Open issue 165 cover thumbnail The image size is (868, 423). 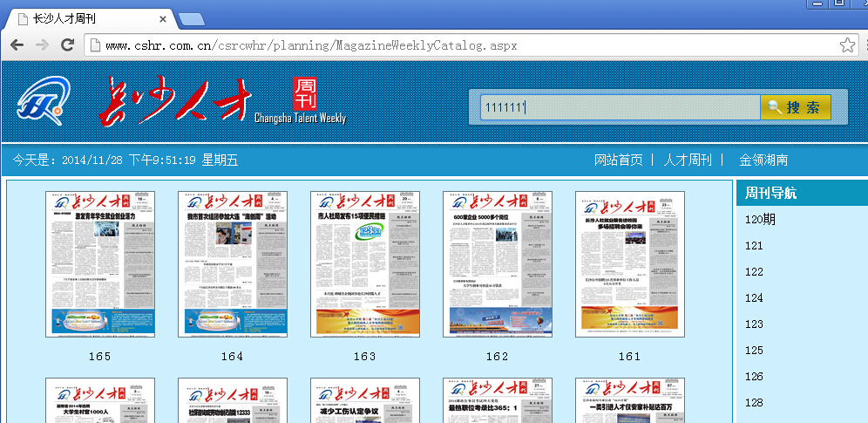coord(100,264)
